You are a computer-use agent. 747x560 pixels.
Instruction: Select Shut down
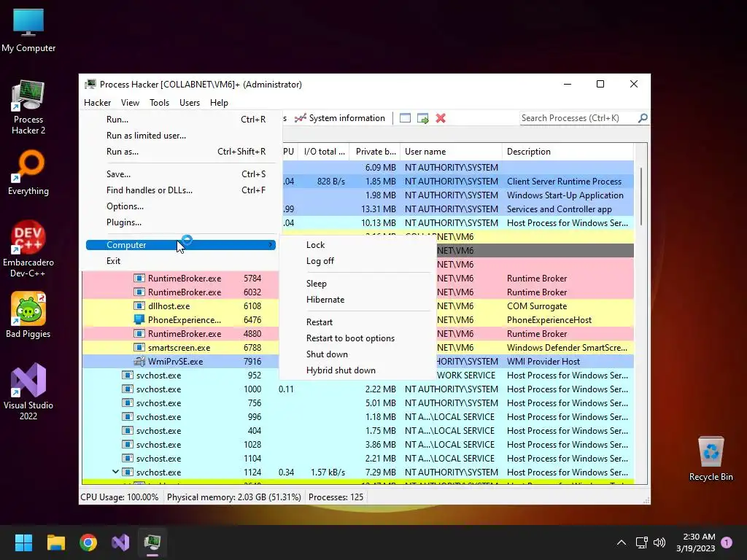pos(357,354)
